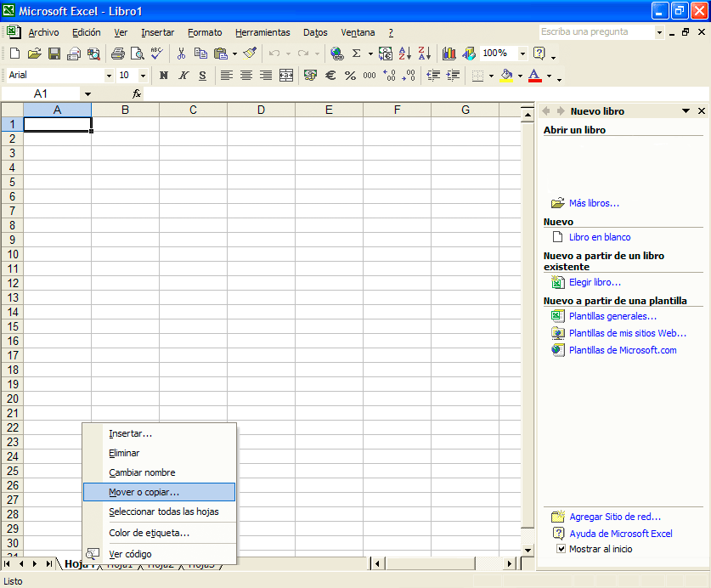Open the 100% zoom dropdown

pos(522,54)
